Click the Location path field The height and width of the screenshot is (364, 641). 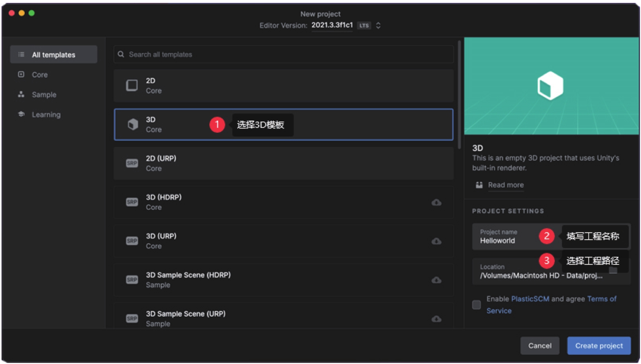(x=551, y=271)
